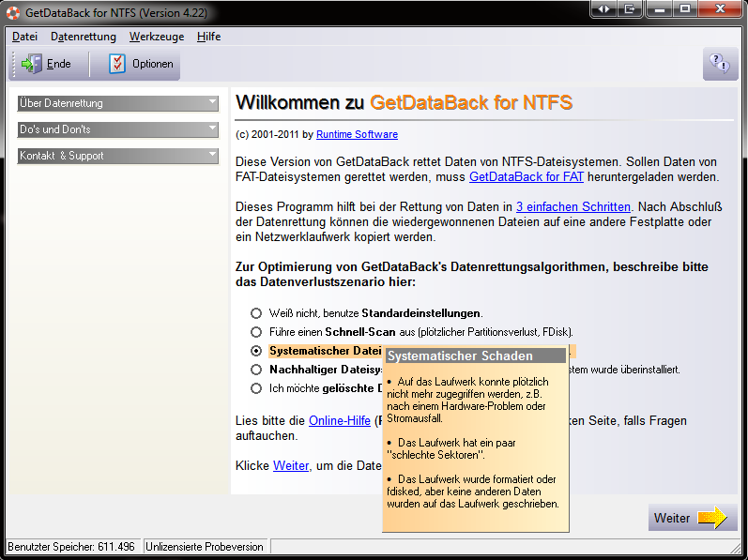Click the lifebuoy app icon in title bar

pos(13,13)
